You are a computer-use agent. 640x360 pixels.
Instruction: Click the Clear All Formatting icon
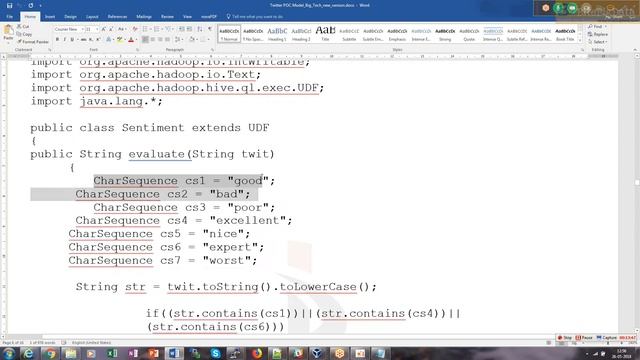tap(135, 29)
